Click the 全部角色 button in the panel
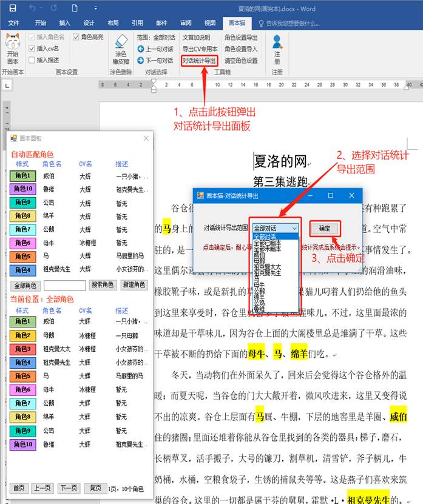Screen dimensions: 423x504 pyautogui.click(x=25, y=286)
